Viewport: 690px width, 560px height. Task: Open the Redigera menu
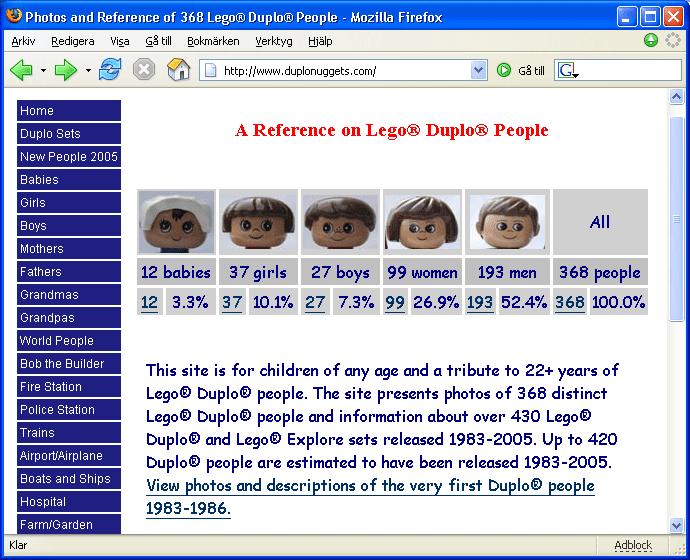click(73, 41)
